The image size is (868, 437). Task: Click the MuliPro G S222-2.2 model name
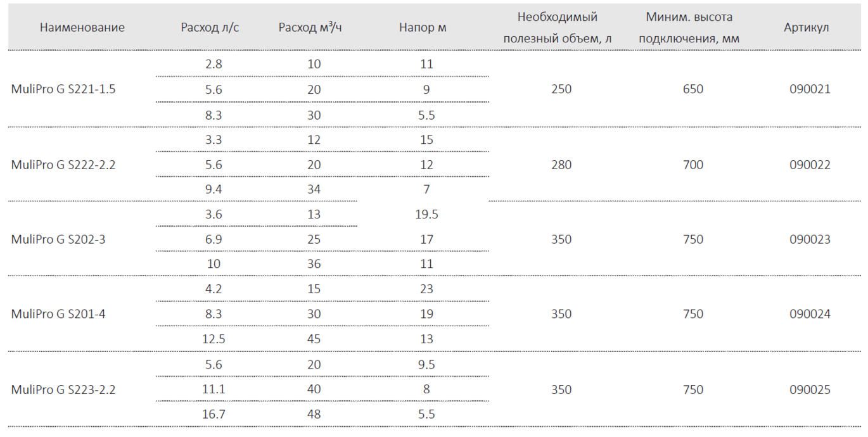click(x=63, y=165)
